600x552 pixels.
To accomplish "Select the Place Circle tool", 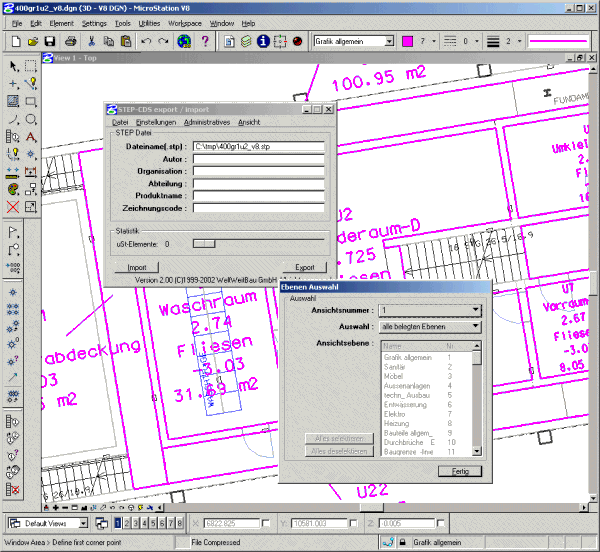I will (31, 119).
